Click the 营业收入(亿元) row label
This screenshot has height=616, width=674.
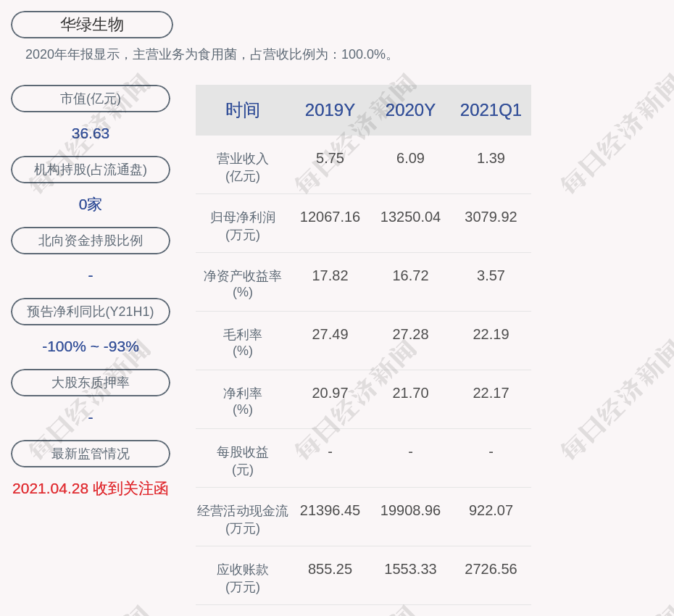pos(243,167)
